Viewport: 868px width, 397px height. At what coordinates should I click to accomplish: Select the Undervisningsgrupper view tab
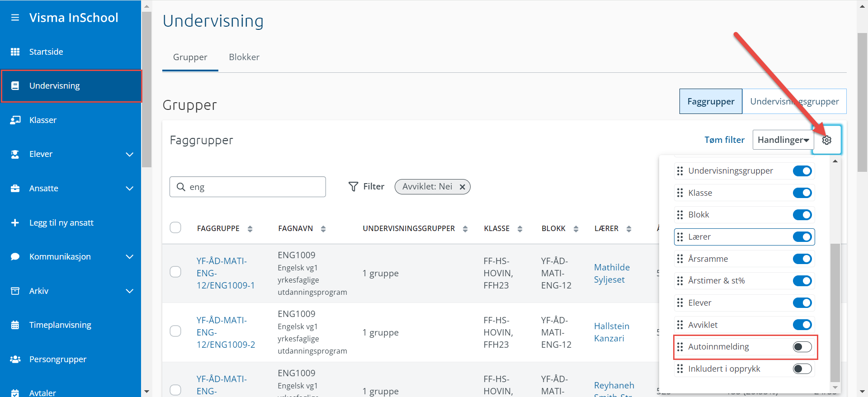[794, 101]
